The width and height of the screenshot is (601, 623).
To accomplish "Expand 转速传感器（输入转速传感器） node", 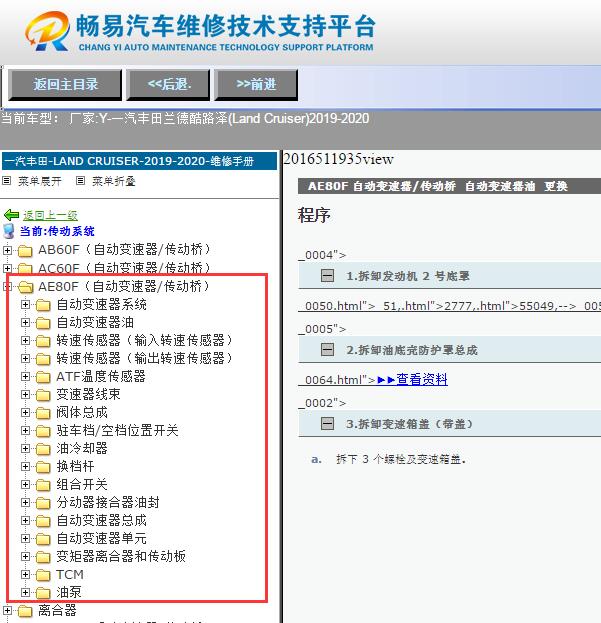I will tap(25, 341).
